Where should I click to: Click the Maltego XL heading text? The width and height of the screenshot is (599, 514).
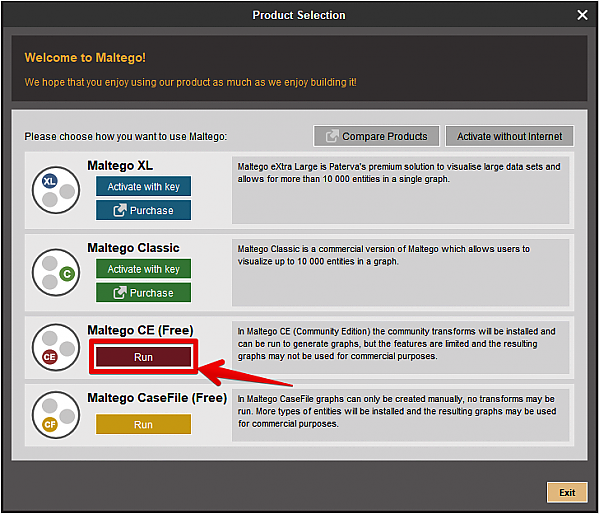(x=120, y=165)
